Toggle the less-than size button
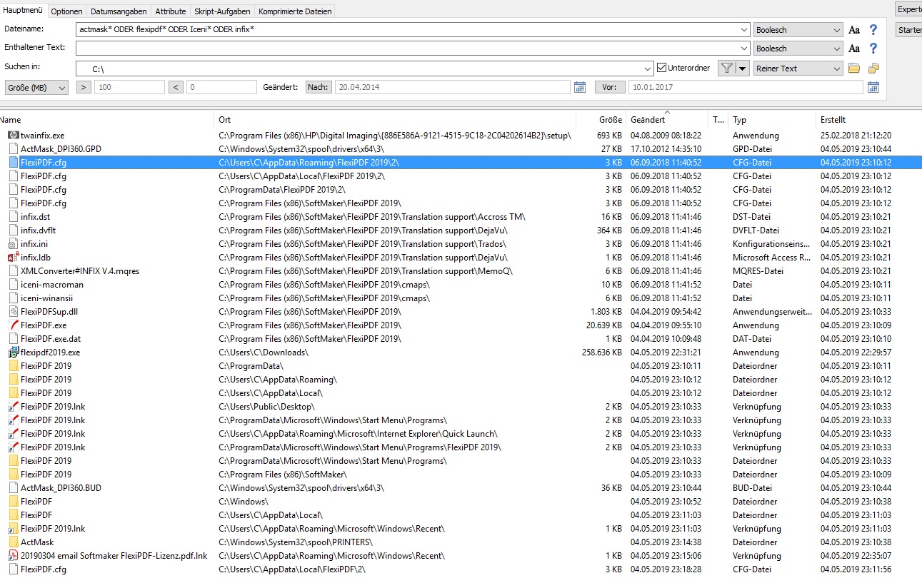Image resolution: width=922 pixels, height=588 pixels. (x=176, y=87)
